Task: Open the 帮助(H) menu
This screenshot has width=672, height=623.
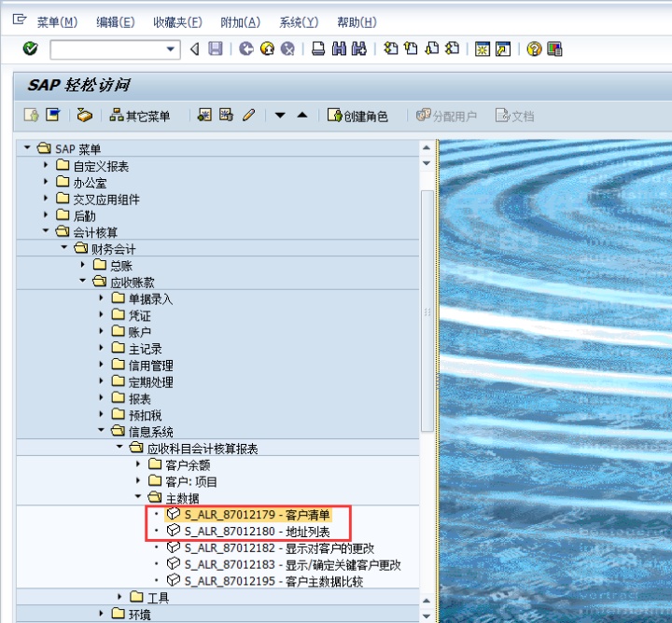Action: [x=357, y=21]
